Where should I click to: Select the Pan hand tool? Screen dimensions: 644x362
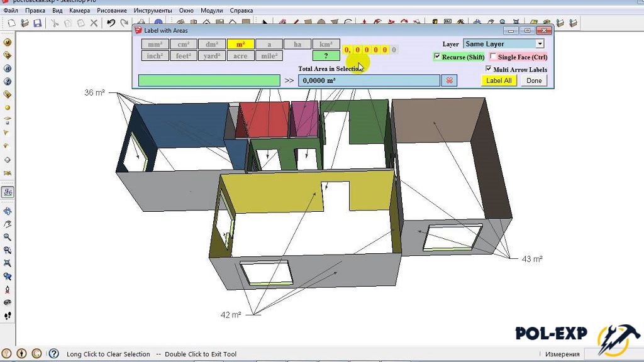coord(8,224)
